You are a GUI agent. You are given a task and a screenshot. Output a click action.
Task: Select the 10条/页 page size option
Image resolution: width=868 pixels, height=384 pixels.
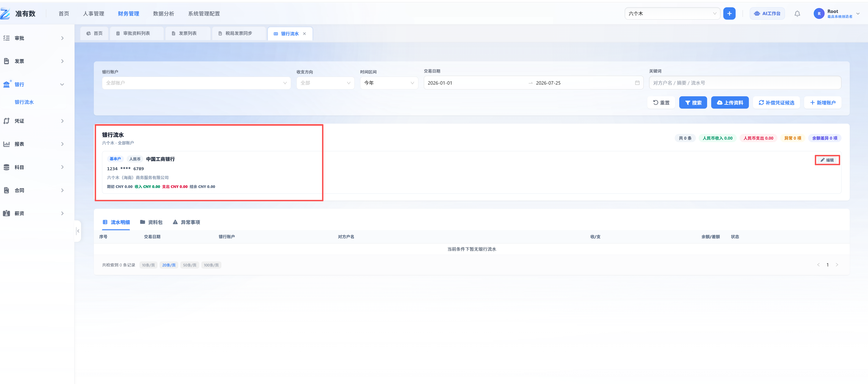tap(148, 265)
